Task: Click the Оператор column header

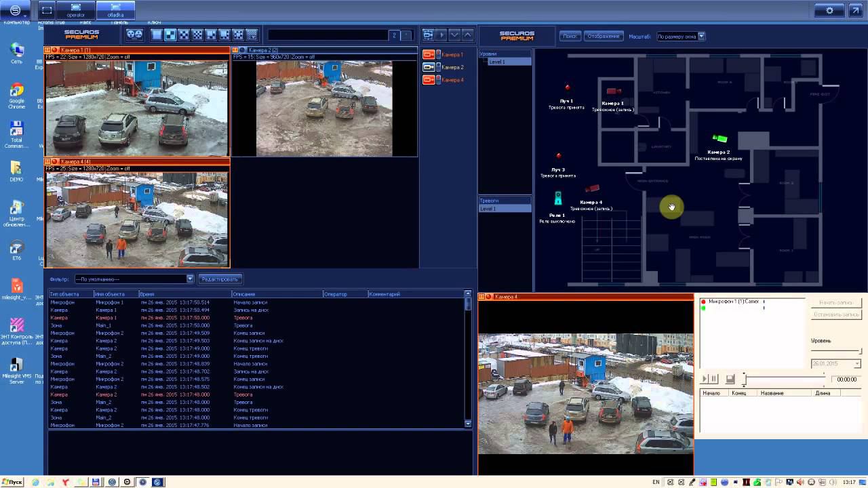Action: click(345, 294)
